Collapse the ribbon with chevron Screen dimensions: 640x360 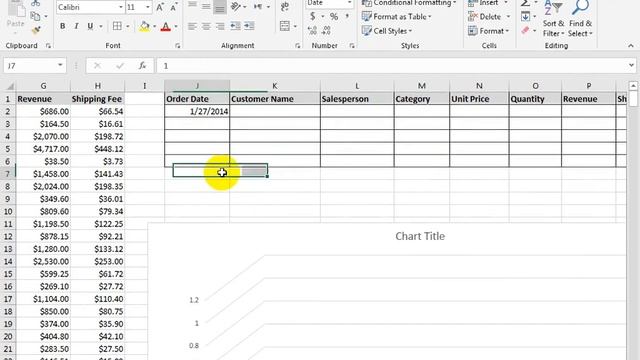pos(631,46)
